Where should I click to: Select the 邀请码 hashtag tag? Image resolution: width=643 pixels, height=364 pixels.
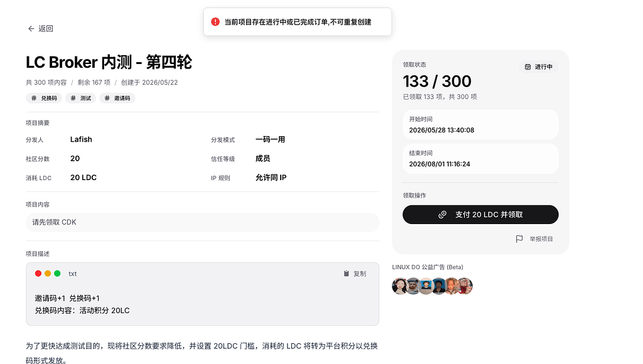tap(117, 99)
